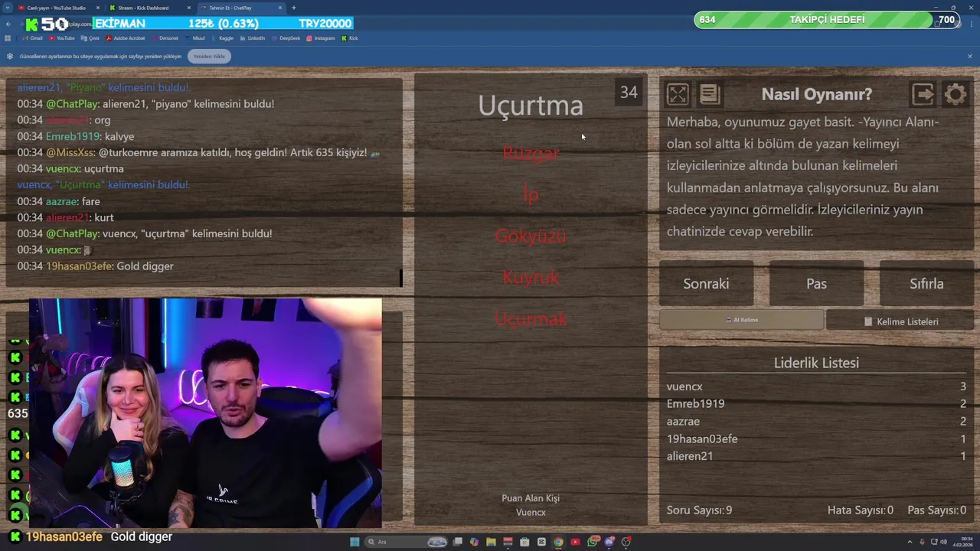Screen dimensions: 980x551
Task: Select Emreb1919 in the leaderboard
Action: [816, 403]
